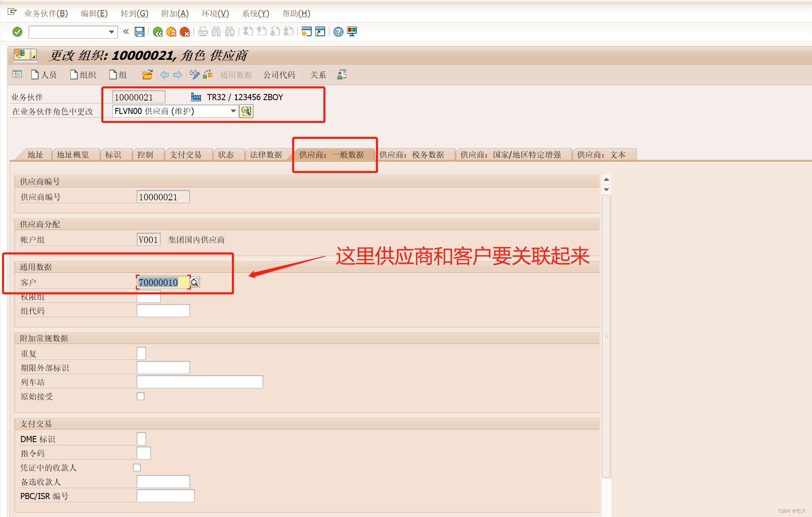Screen dimensions: 812x517
Task: Click the red Cancel icon in toolbar
Action: point(185,32)
